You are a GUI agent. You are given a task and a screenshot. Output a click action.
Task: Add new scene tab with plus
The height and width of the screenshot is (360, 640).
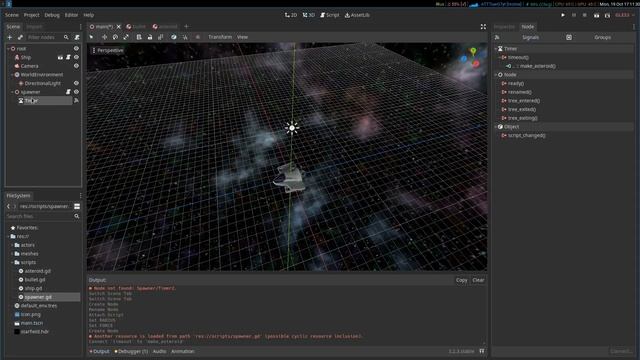(187, 27)
